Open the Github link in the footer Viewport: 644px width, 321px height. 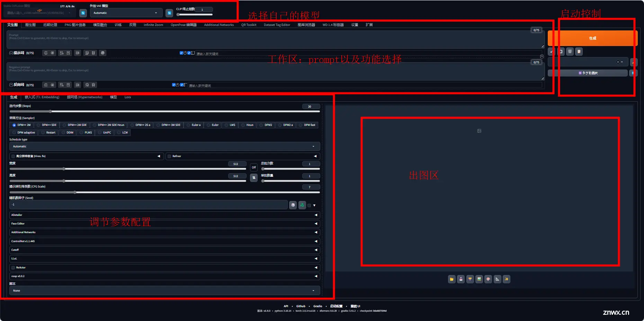tap(301, 306)
